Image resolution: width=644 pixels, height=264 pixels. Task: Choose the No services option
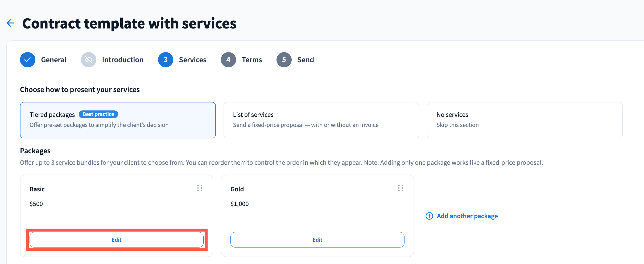(525, 120)
